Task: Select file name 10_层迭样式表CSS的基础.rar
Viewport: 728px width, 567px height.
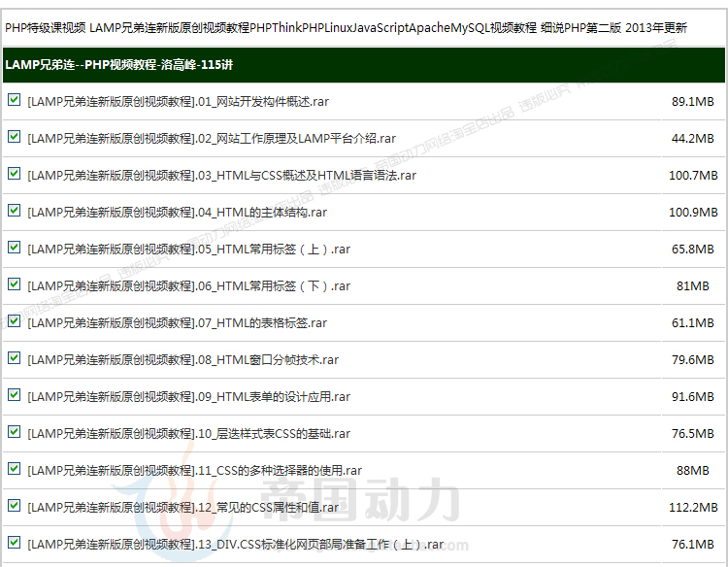Action: [189, 434]
